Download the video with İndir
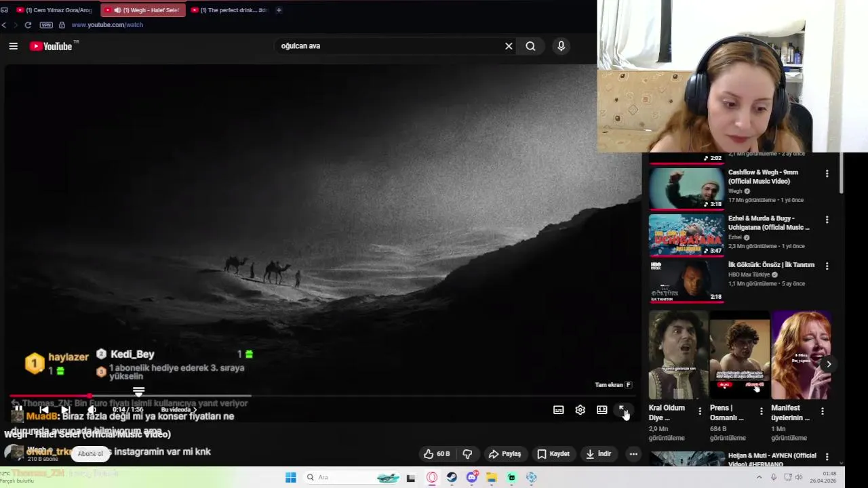The width and height of the screenshot is (868, 488). 599,454
